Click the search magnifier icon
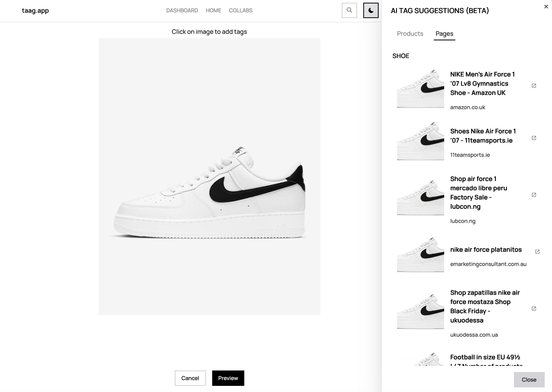Viewport: 552px width, 392px height. [x=349, y=10]
